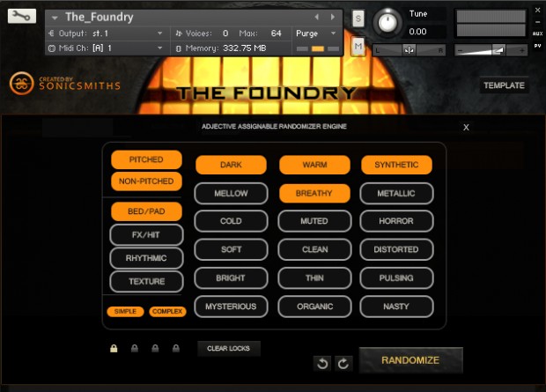Select the COLD adjective
This screenshot has height=392, width=546.
[x=231, y=221]
